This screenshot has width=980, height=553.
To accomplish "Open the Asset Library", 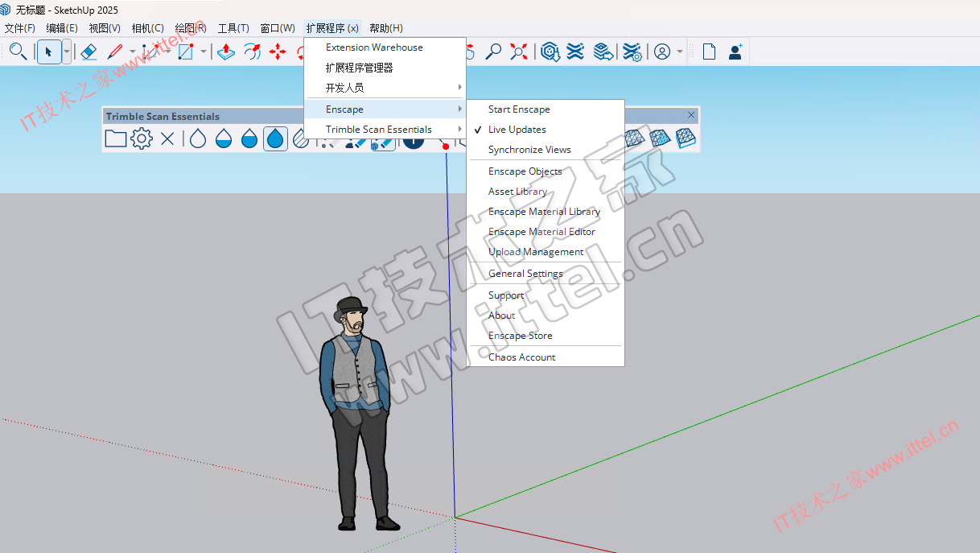I will pos(546,192).
